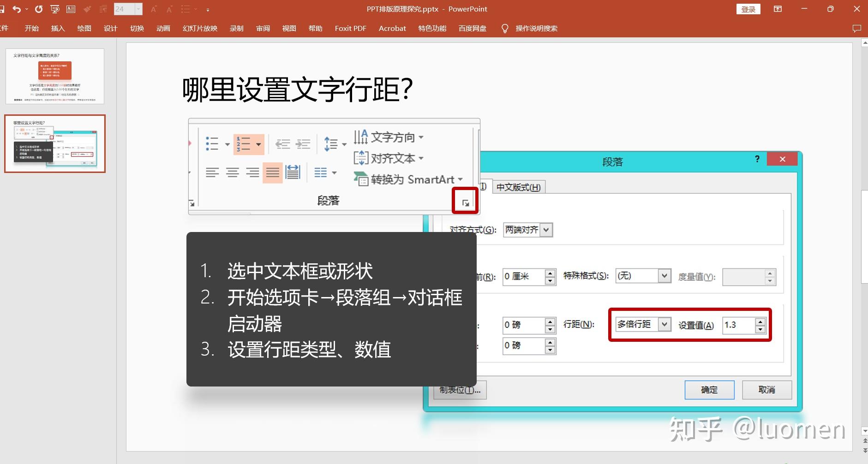
Task: Click the ribbon display options icon
Action: point(778,9)
